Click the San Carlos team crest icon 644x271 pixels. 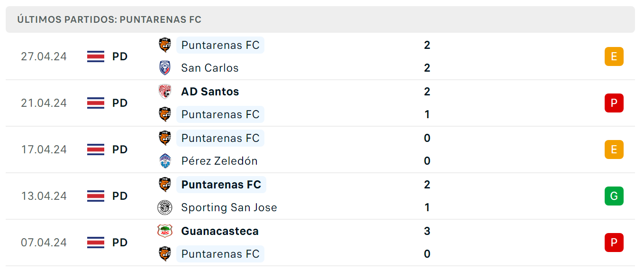click(164, 68)
